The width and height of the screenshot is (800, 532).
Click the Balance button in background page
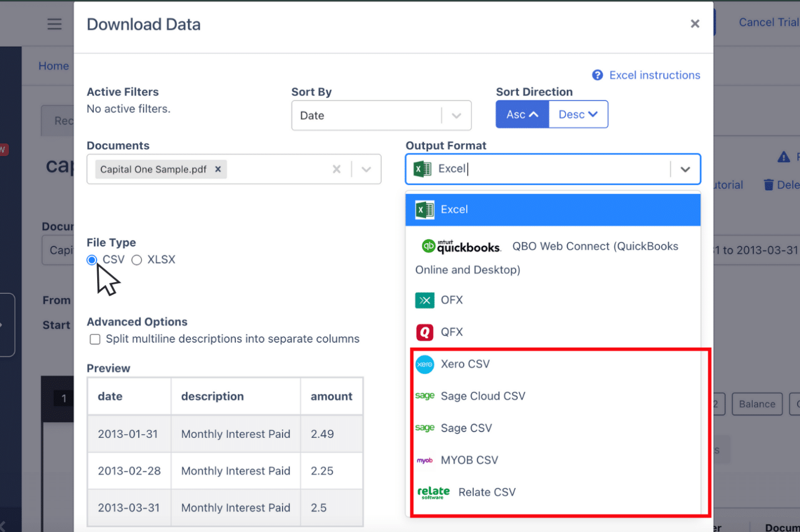[x=757, y=404]
